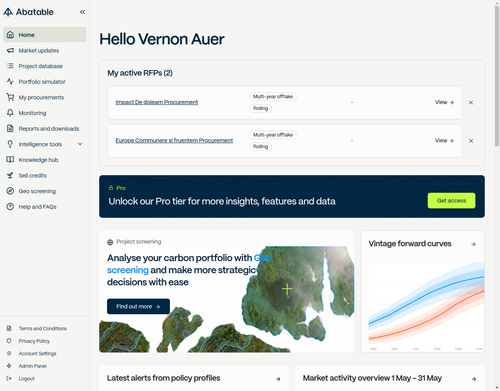Open Privacy Policy link
The height and width of the screenshot is (391, 500).
(x=34, y=341)
